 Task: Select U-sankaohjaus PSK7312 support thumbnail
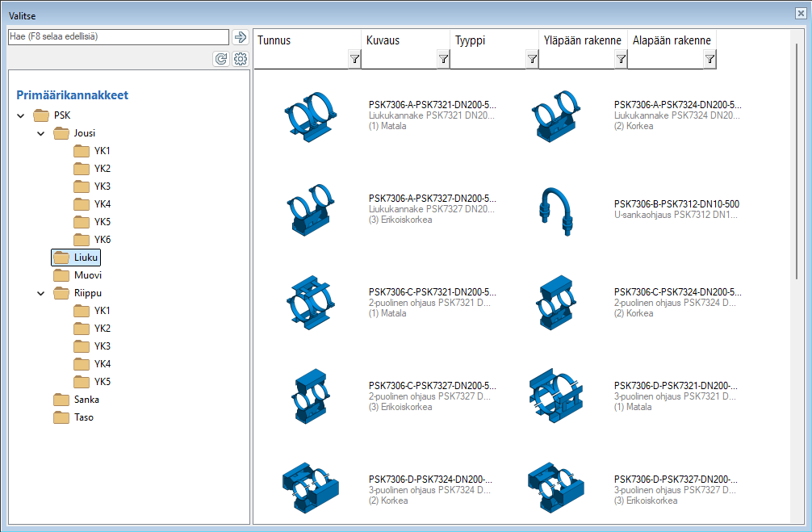555,209
